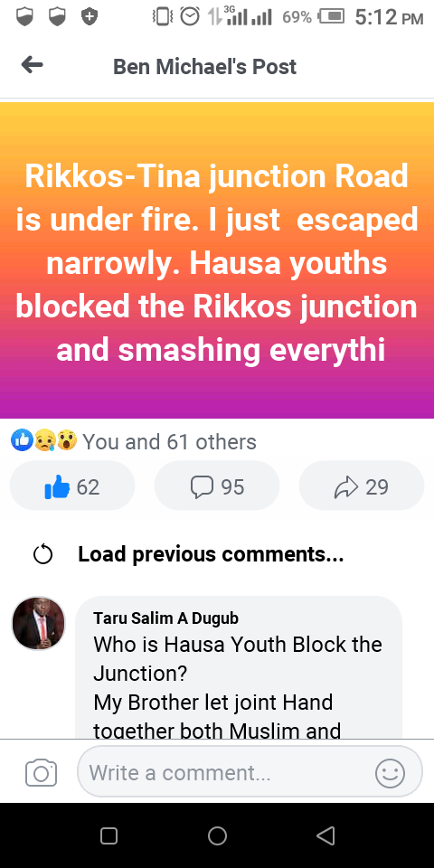Tap the Android back triangle button
The width and height of the screenshot is (434, 868).
[x=325, y=835]
